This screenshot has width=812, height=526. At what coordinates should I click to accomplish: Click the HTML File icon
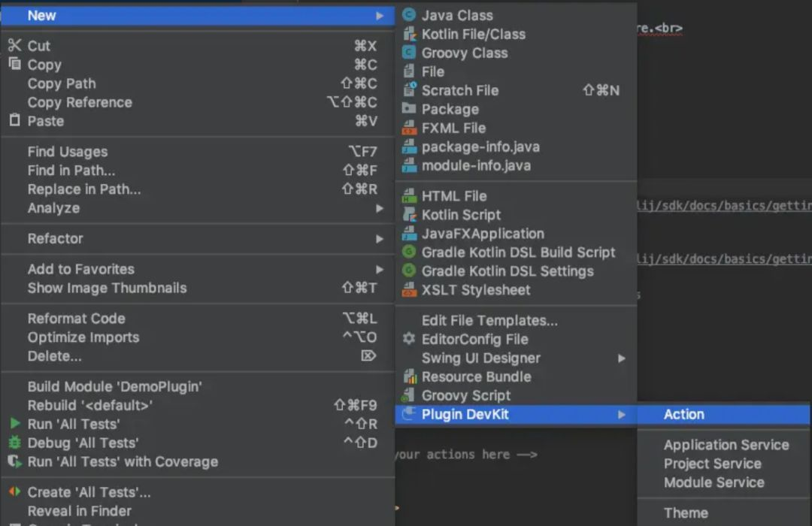coord(409,195)
